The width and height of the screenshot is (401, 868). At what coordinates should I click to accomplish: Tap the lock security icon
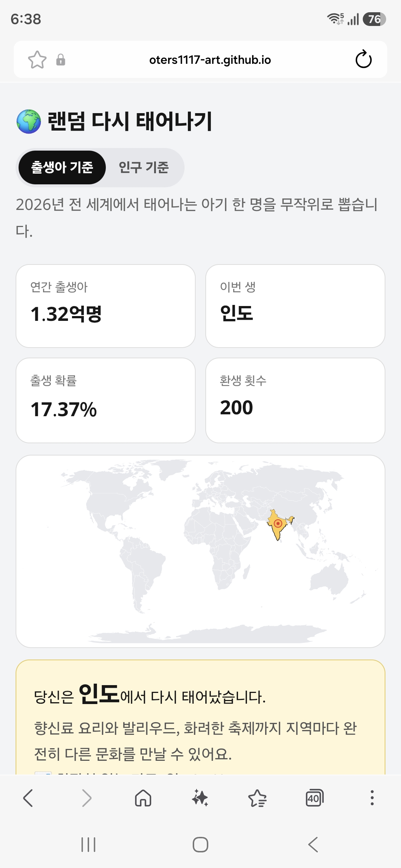click(61, 60)
